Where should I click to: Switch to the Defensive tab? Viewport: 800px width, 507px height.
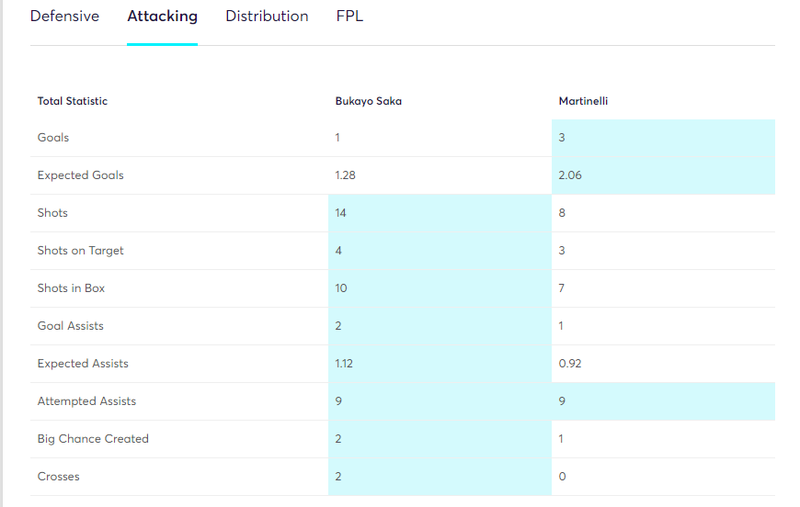pos(65,16)
